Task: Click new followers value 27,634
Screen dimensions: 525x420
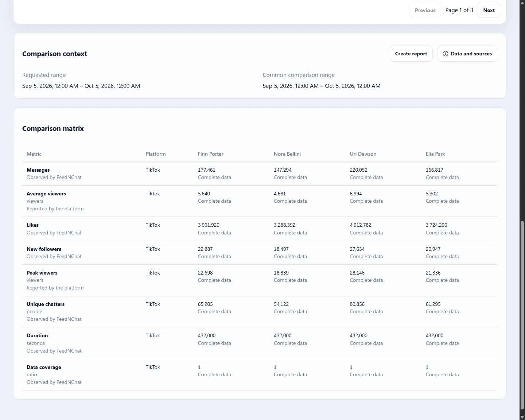Action: point(357,249)
